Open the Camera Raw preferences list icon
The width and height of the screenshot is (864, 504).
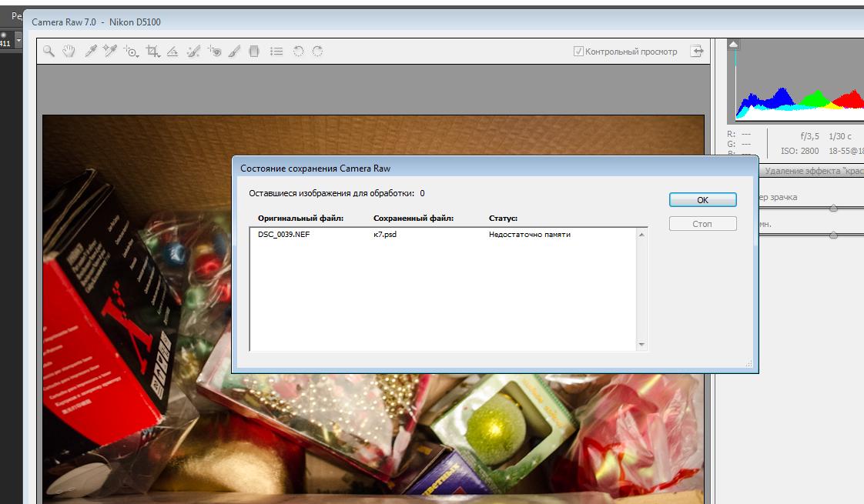pyautogui.click(x=276, y=52)
